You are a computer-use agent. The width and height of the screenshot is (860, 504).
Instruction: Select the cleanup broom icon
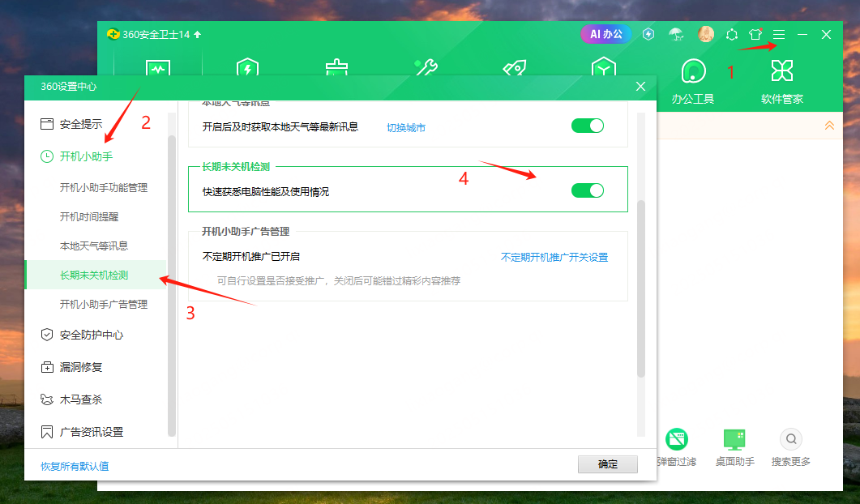[x=336, y=67]
